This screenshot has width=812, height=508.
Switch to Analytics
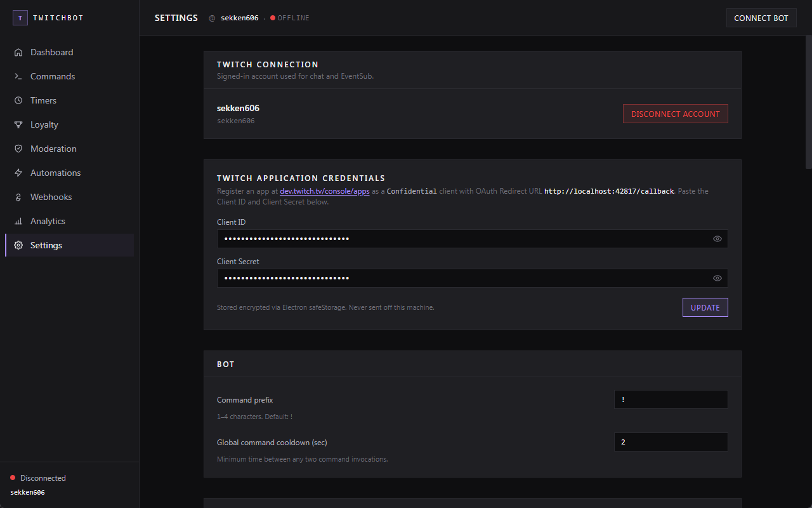(x=70, y=221)
